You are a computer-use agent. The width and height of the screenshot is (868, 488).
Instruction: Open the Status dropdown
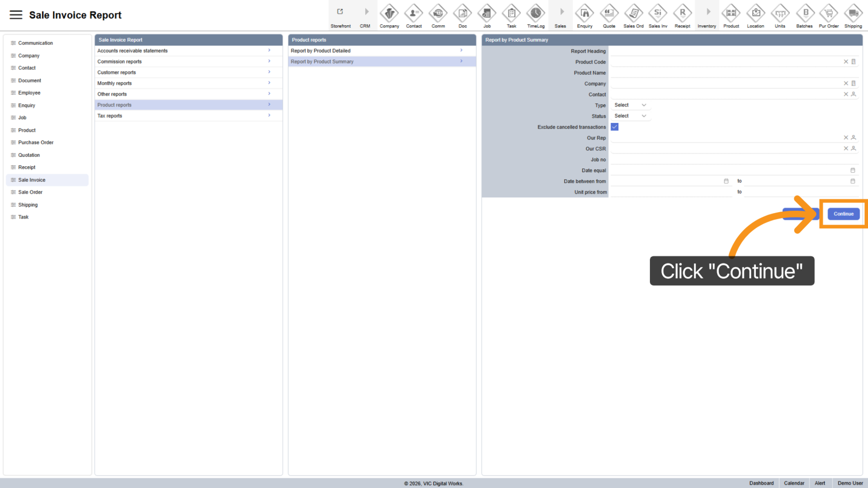pos(630,116)
